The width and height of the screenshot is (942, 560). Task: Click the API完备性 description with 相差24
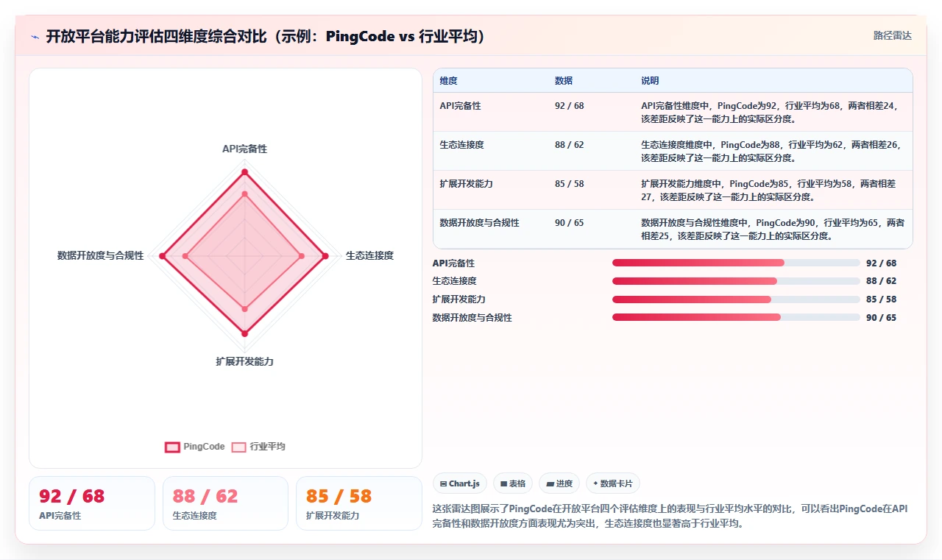tap(770, 112)
